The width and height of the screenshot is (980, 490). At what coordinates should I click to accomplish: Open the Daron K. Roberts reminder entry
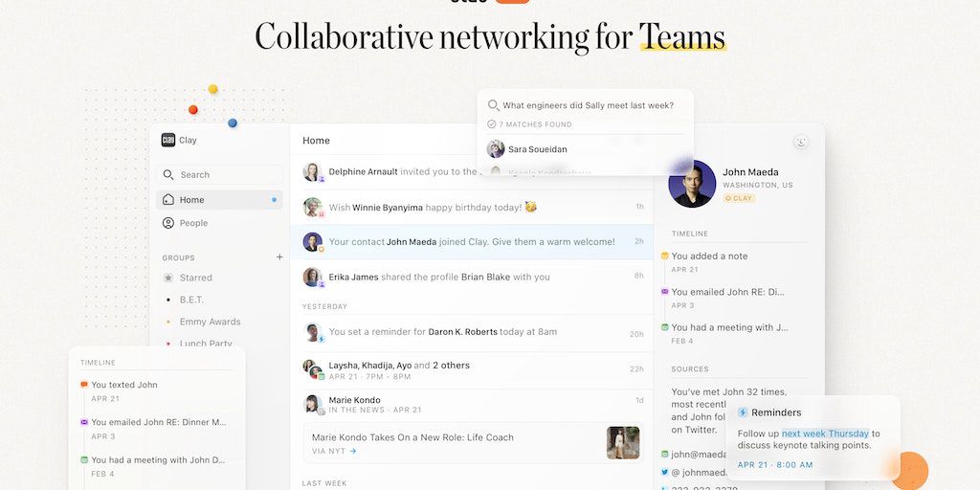(x=472, y=332)
